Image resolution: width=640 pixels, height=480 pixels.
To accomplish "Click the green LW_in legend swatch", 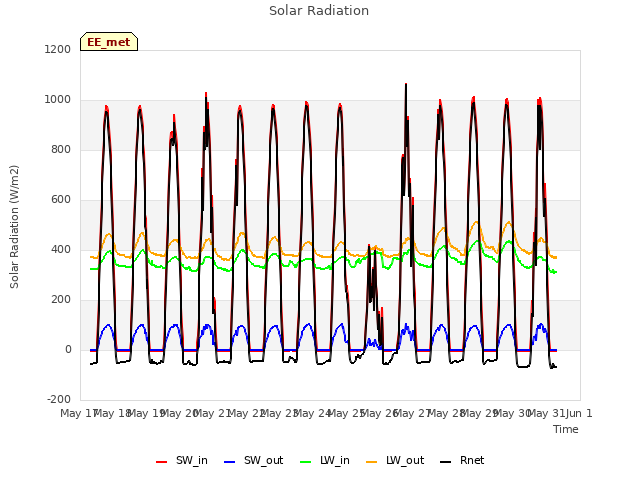I will click(x=306, y=462).
